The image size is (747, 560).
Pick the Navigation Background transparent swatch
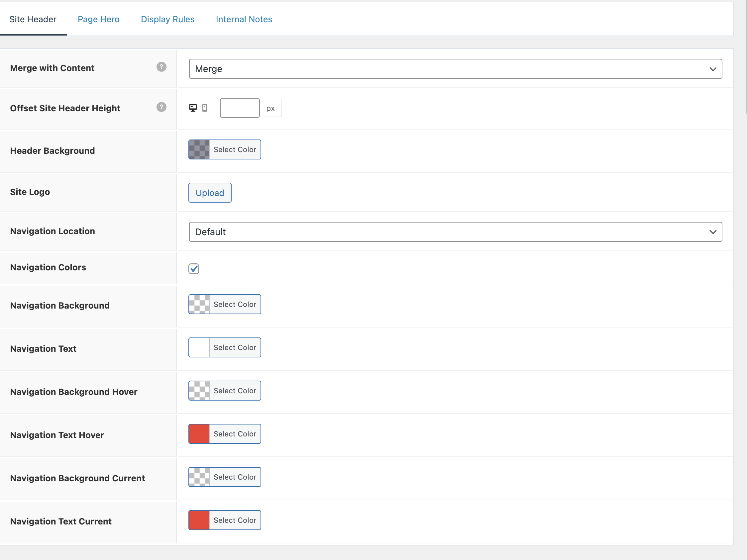[199, 304]
